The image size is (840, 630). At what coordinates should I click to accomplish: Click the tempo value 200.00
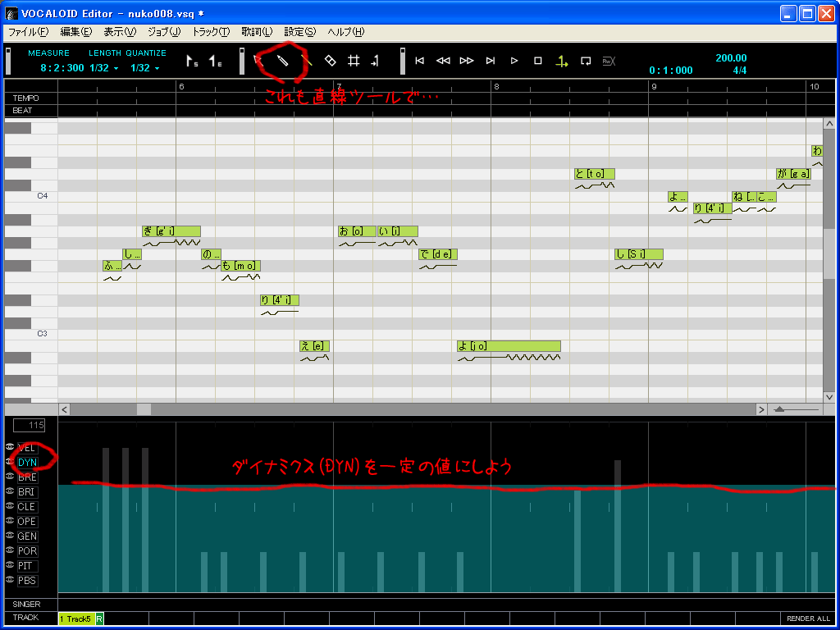(731, 58)
